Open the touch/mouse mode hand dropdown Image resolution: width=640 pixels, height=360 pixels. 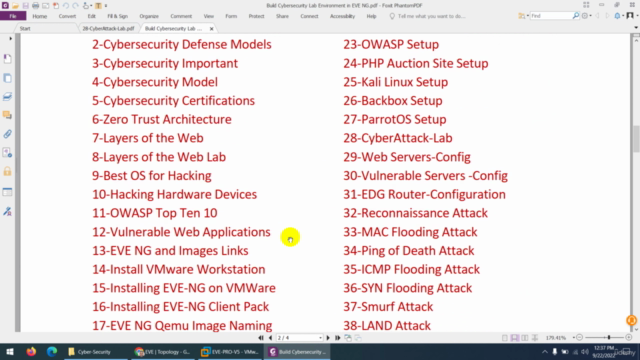87,6
